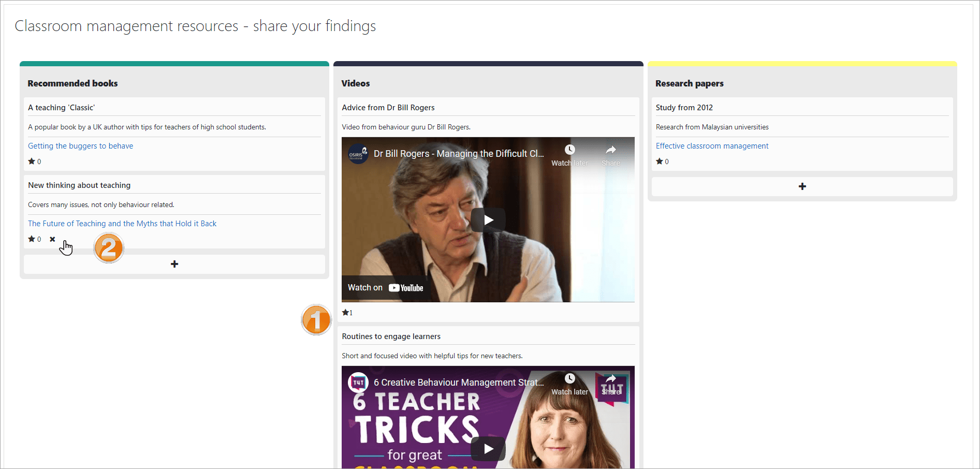This screenshot has width=980, height=469.
Task: Add a new post to Recommended books column
Action: click(x=174, y=264)
